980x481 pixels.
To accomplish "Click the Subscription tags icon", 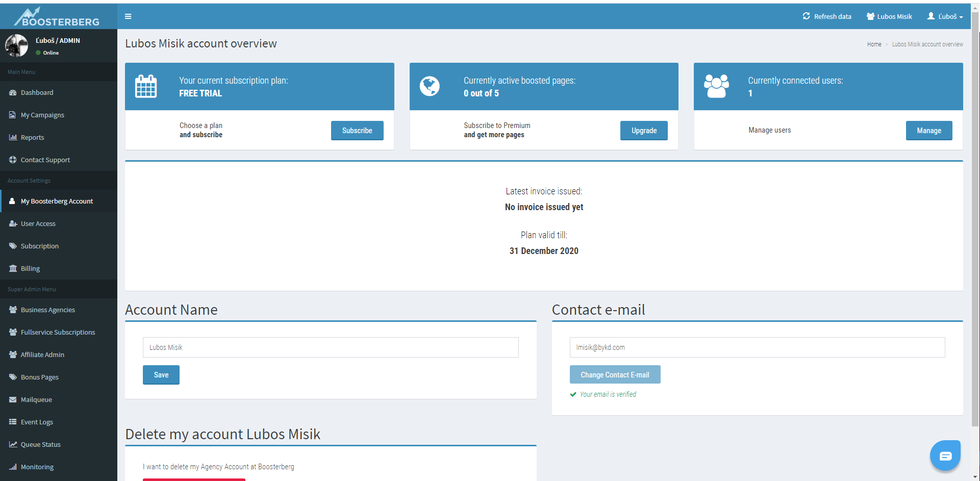I will [13, 246].
